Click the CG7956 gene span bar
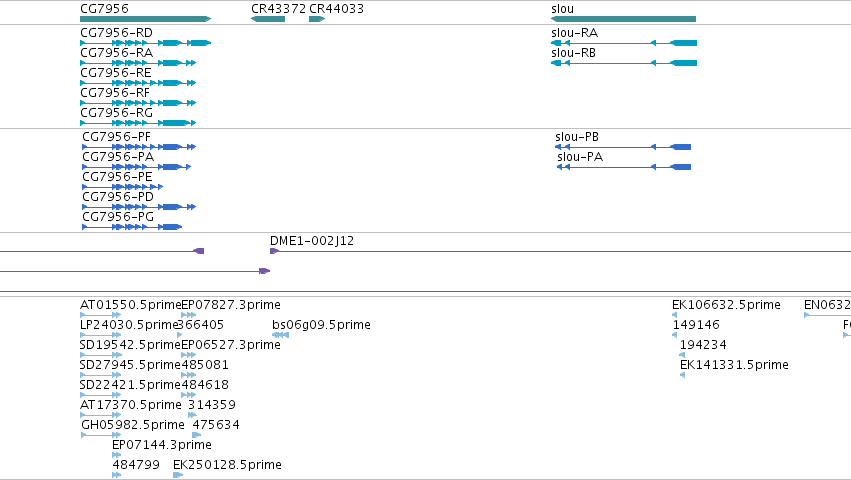Screen dimensions: 851x480 (x=145, y=19)
